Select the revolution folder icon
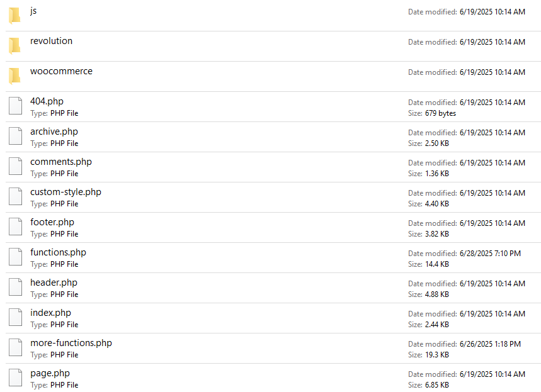Viewport: 541px width, 392px height. click(x=14, y=46)
